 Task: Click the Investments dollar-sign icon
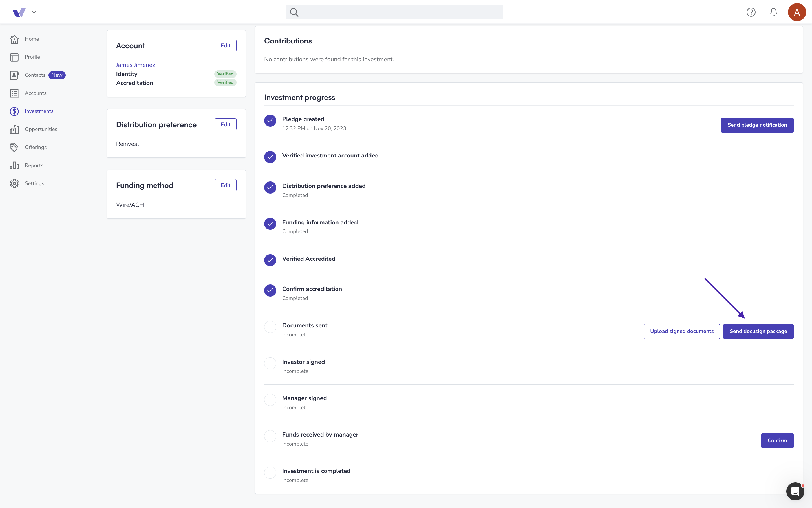[14, 111]
